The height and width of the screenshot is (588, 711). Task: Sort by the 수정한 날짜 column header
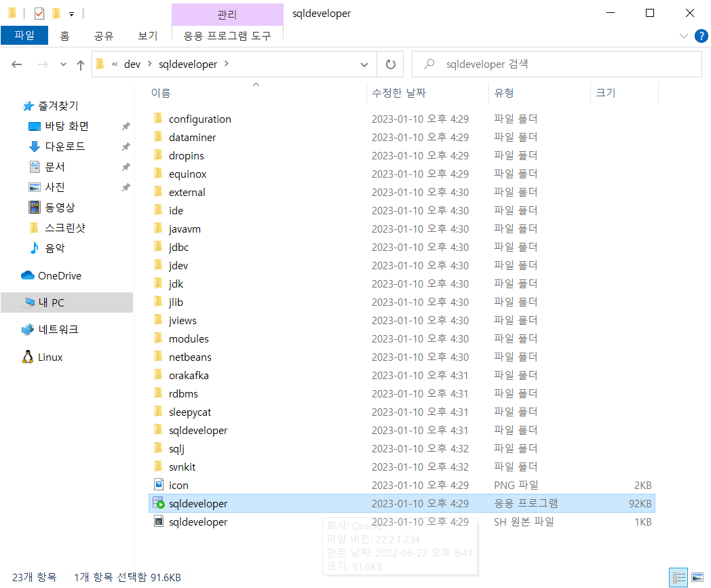399,93
